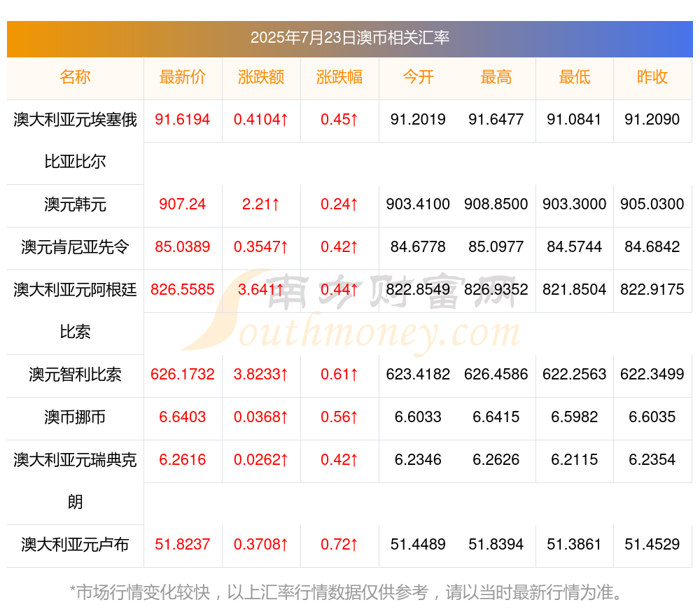
Task: Click the low value 903.3000
Action: coord(575,204)
